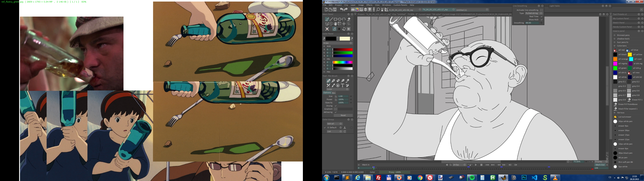Image resolution: width=644 pixels, height=181 pixels.
Task: Click the Redo arrow icon
Action: pyautogui.click(x=346, y=10)
